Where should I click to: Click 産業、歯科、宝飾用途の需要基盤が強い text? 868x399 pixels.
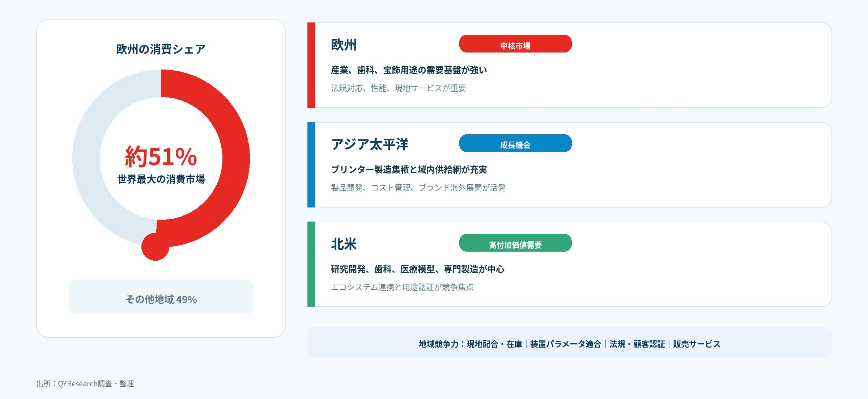click(x=409, y=70)
